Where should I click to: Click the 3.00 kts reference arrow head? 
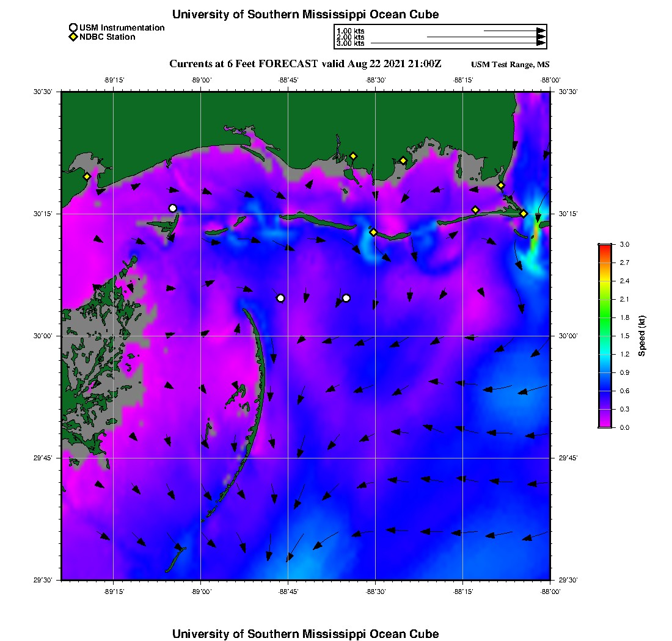click(541, 43)
